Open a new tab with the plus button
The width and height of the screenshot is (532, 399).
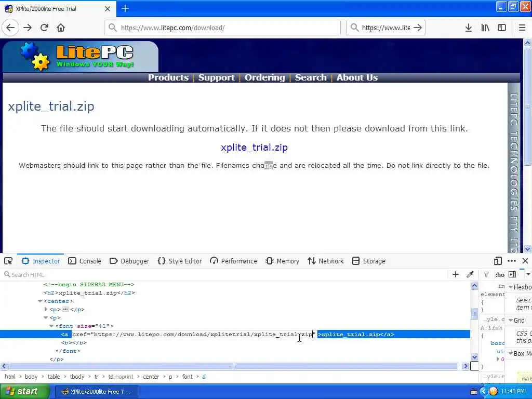pos(125,8)
